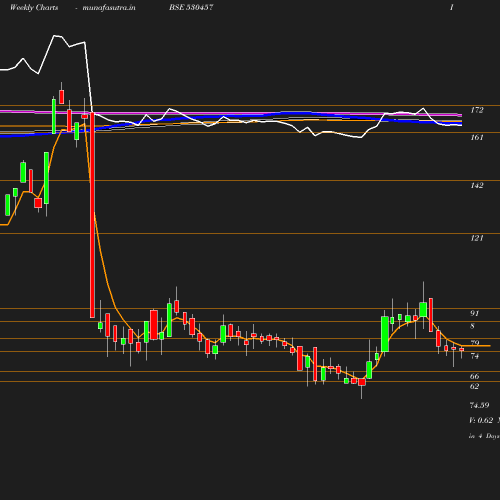Click the 161 price axis label
Screen dimensions: 500x500
click(x=477, y=137)
